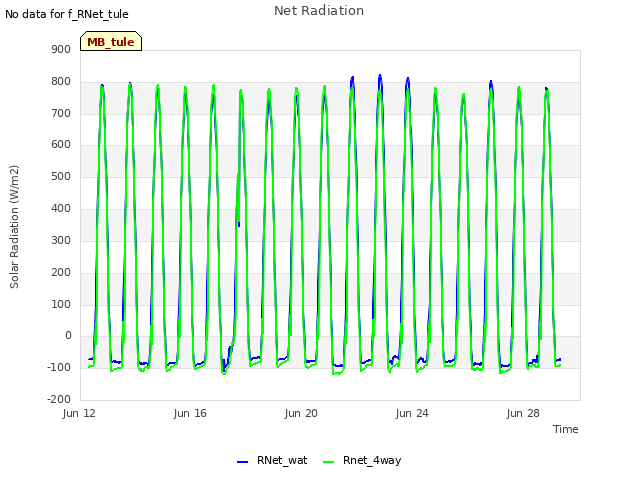This screenshot has height=480, width=640.
Task: Click the 700 y-axis tick label
Action: (x=61, y=113)
